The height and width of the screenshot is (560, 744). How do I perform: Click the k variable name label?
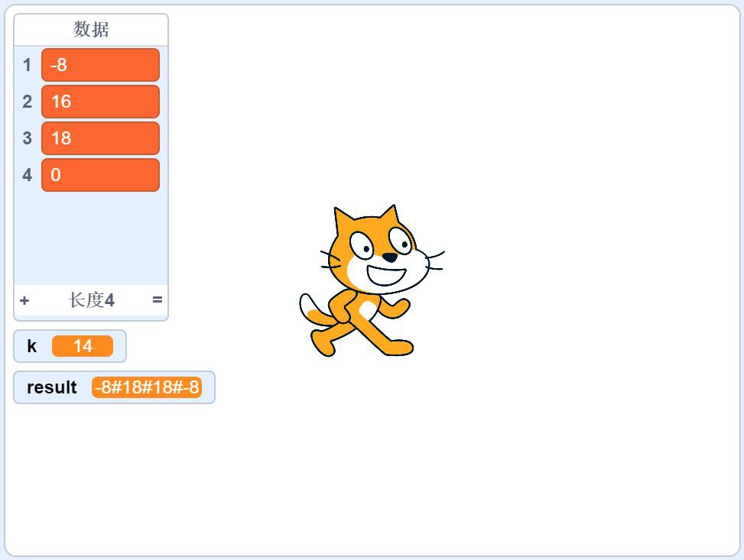click(x=32, y=346)
